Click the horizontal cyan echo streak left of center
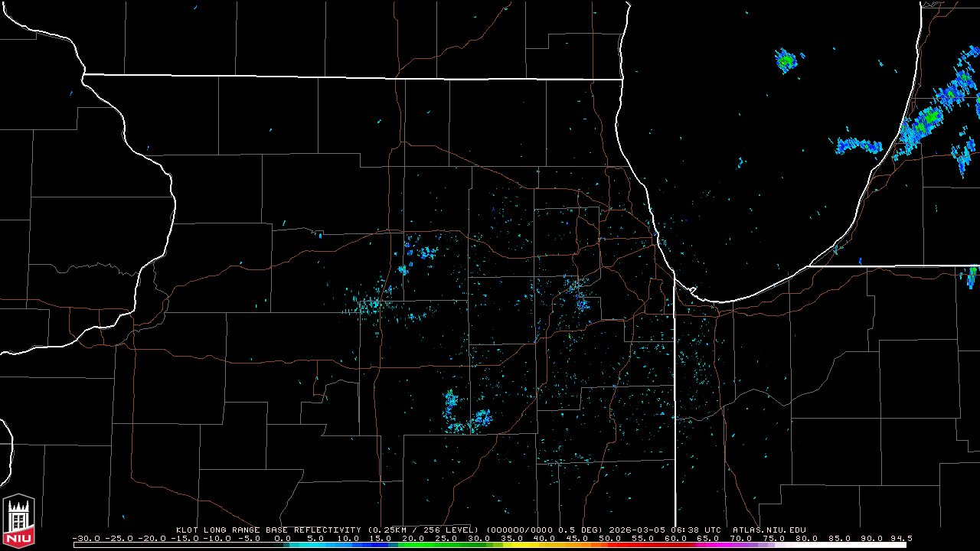The height and width of the screenshot is (551, 980). pyautogui.click(x=369, y=305)
